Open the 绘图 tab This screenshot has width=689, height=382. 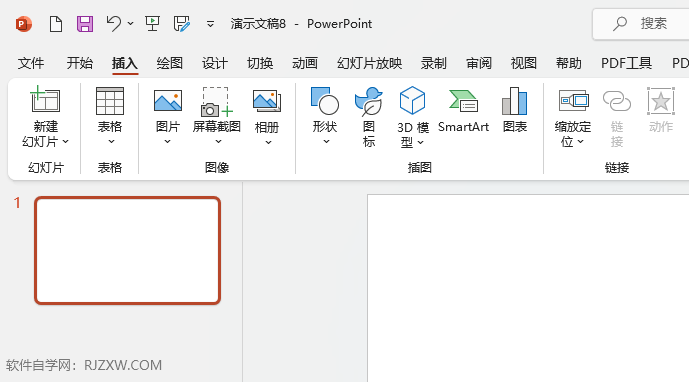[170, 63]
